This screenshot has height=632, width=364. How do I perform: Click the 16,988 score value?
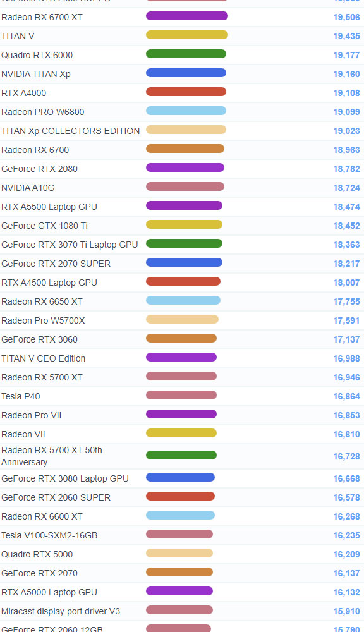click(346, 358)
